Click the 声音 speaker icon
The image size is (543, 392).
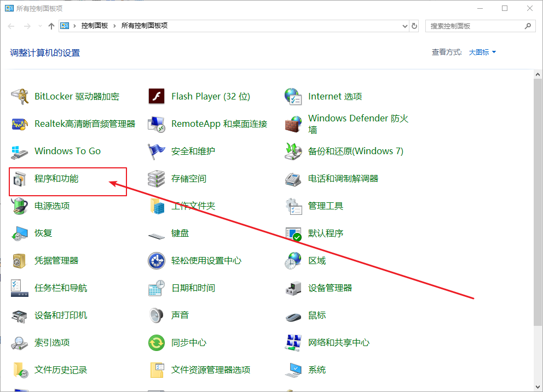coord(157,315)
